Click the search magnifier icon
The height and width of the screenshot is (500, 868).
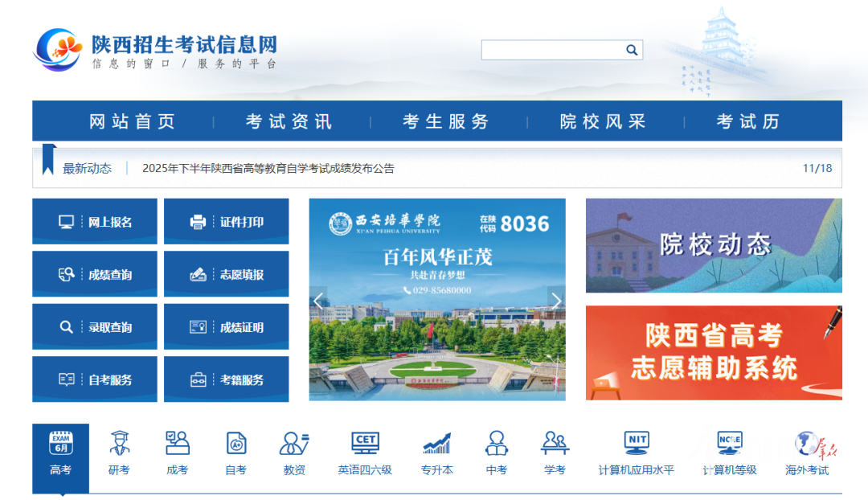(x=632, y=50)
